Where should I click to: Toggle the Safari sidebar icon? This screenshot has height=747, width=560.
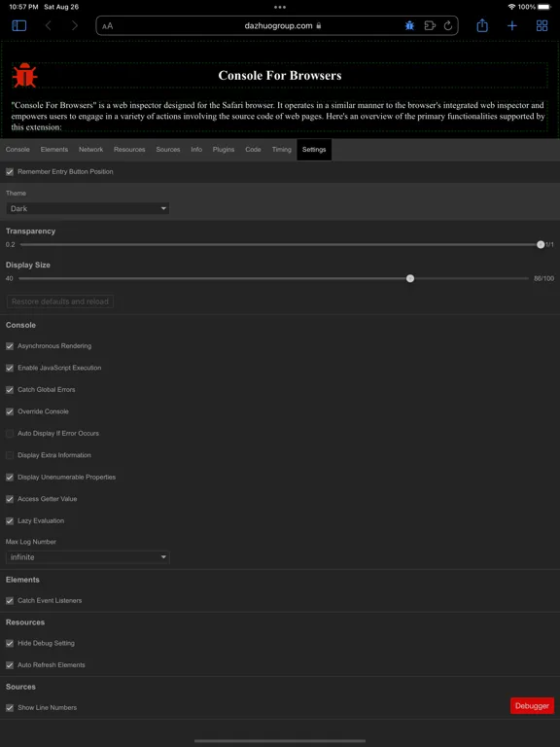19,25
